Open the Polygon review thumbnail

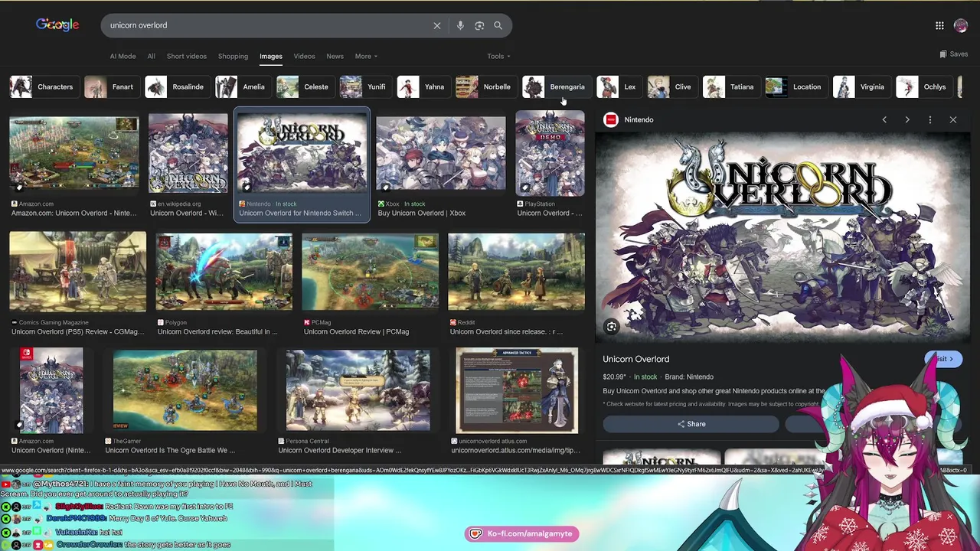coord(224,272)
